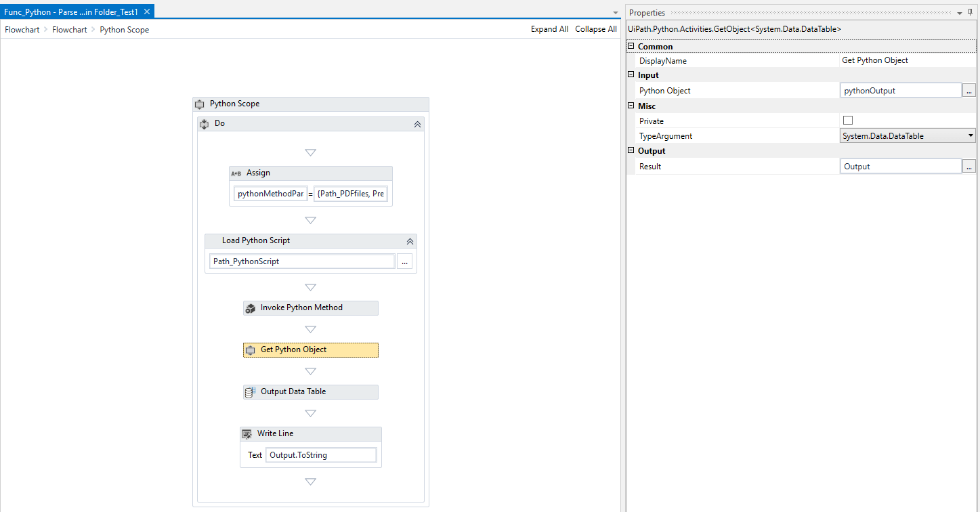This screenshot has height=512, width=980.
Task: Click Collapse All
Action: [x=595, y=29]
